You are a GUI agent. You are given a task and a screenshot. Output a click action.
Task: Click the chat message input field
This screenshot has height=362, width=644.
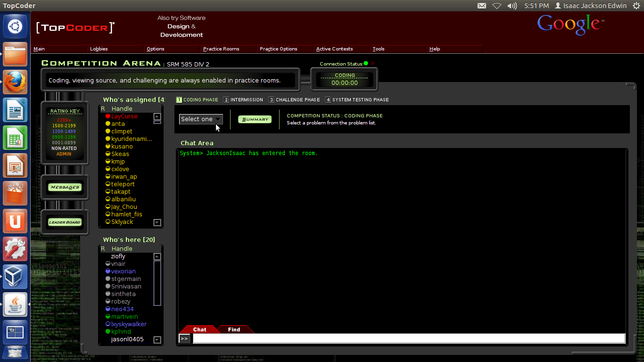408,338
